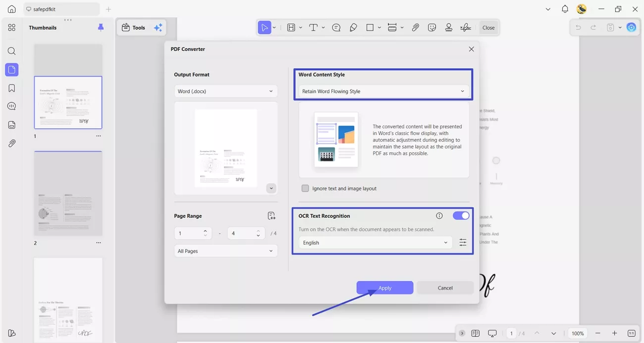Click the fit actual size 1:1 button

[x=632, y=334]
